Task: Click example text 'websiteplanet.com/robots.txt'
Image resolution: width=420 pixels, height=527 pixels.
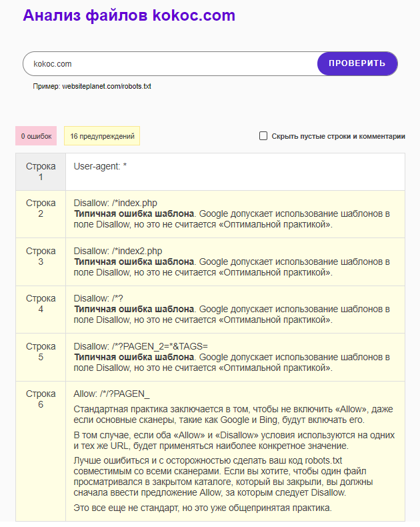Action: pos(107,86)
